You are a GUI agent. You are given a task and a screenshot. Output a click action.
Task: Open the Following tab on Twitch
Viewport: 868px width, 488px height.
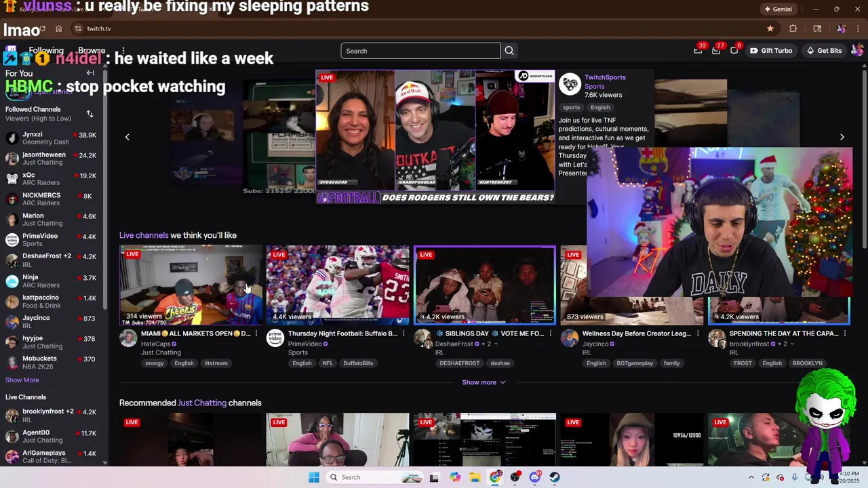[46, 51]
